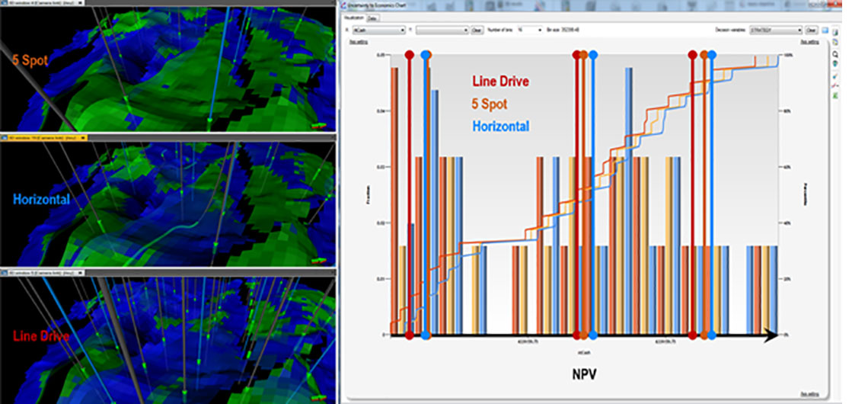Open the Number of bins dropdown
The height and width of the screenshot is (404, 868).
pos(529,30)
